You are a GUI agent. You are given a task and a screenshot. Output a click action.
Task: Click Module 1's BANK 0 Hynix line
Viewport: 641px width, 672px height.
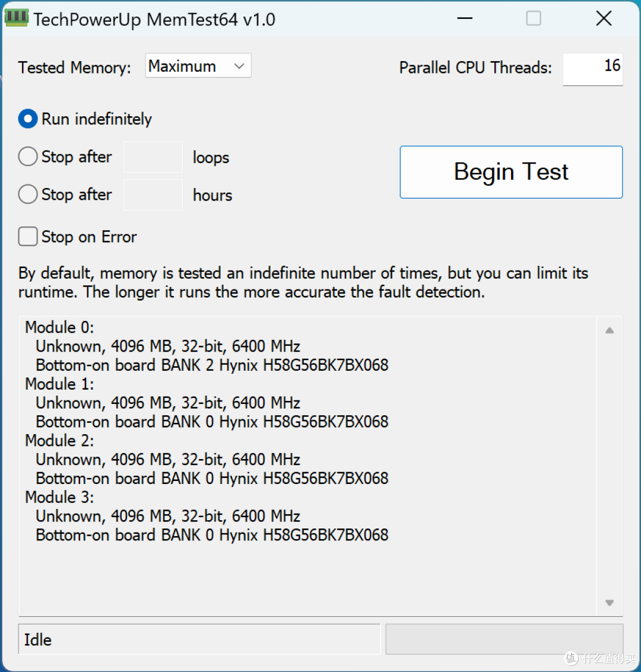[212, 422]
